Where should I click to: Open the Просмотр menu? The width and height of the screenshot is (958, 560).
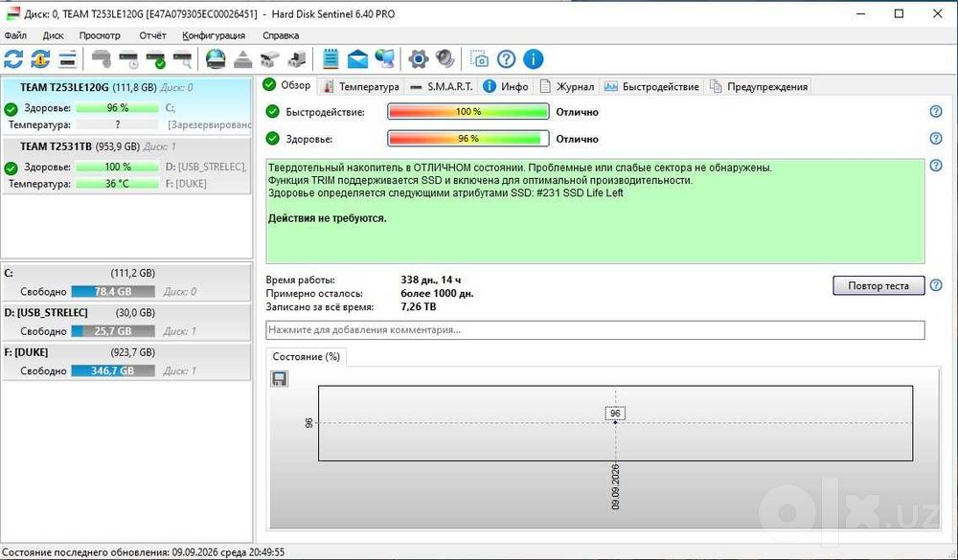point(100,35)
